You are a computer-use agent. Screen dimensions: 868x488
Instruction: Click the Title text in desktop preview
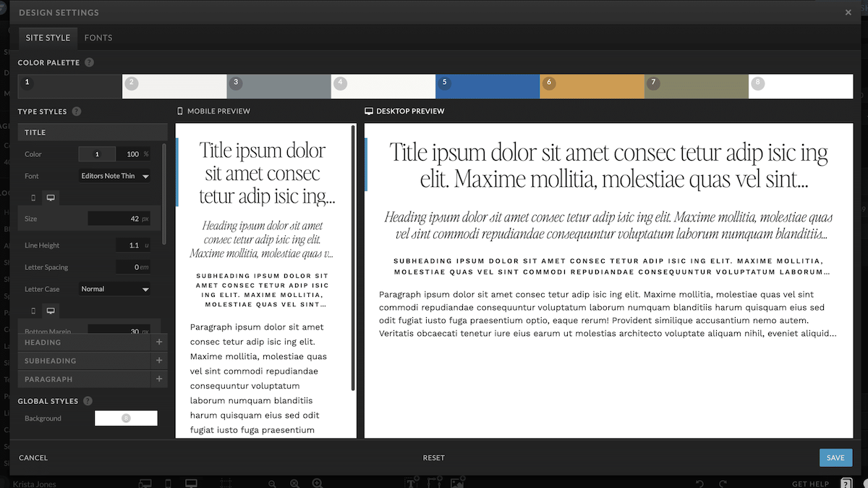tap(608, 164)
